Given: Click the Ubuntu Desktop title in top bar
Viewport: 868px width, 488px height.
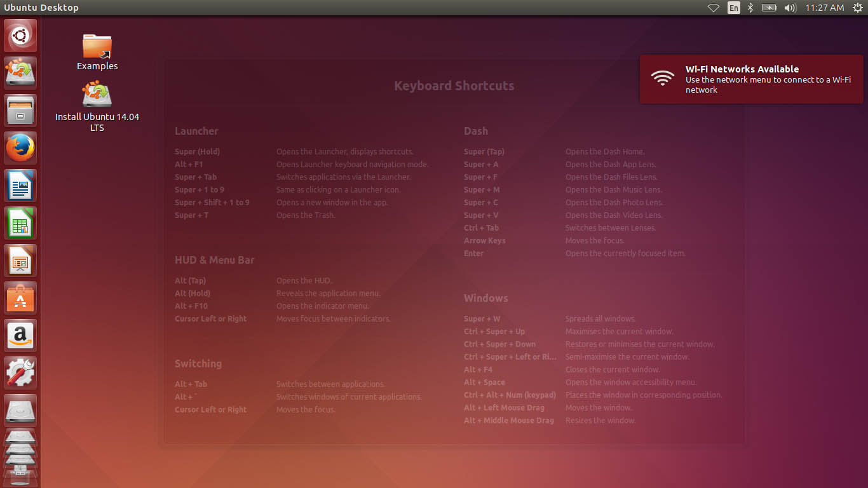Looking at the screenshot, I should [41, 8].
